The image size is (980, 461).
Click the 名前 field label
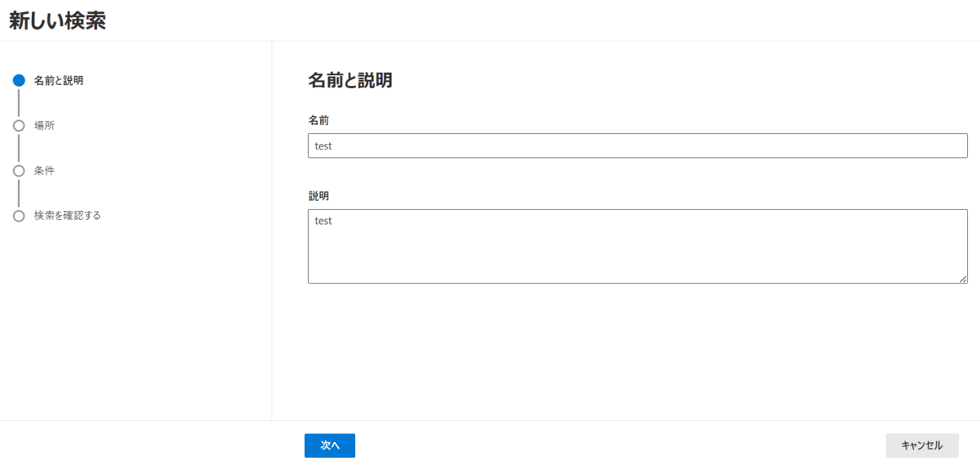pos(318,120)
